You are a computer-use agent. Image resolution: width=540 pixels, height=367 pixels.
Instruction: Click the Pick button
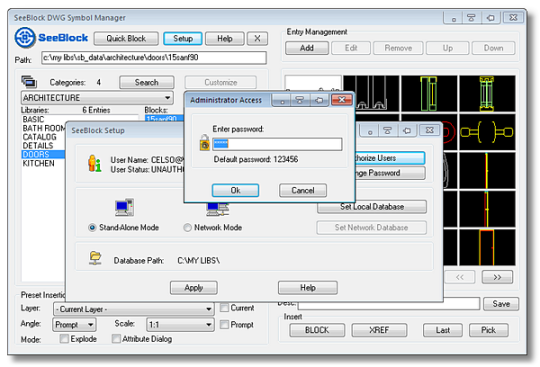[488, 330]
